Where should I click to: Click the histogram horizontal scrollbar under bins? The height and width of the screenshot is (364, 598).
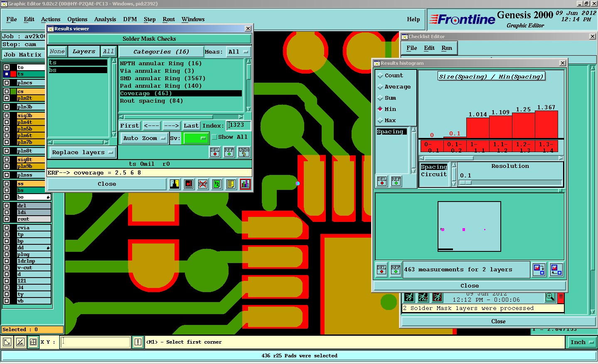click(491, 158)
